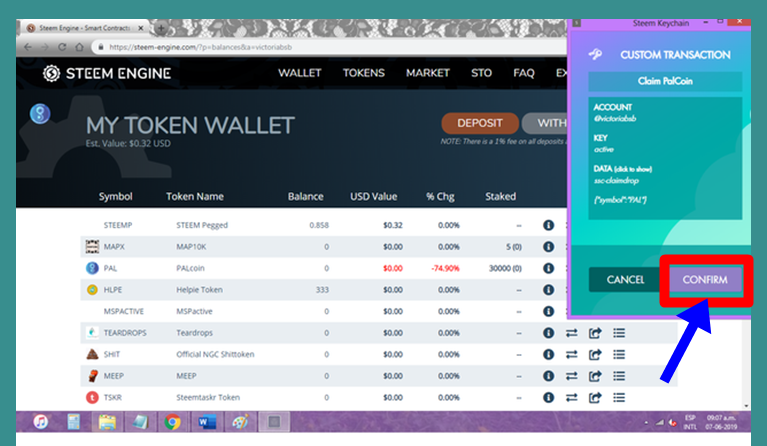Viewport: 767px width, 446px height.
Task: Open the FAQ menu item
Action: point(523,73)
